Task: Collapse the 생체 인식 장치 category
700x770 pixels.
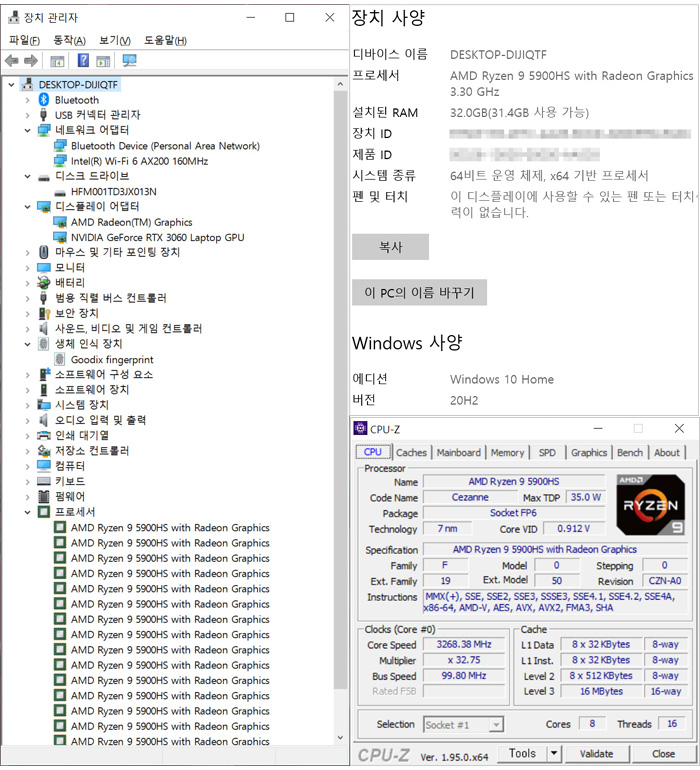Action: tap(28, 344)
